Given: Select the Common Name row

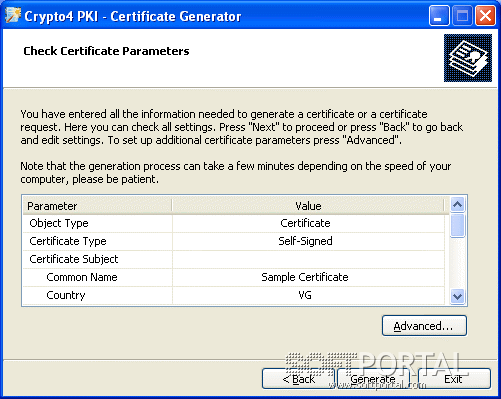Looking at the screenshot, I should click(234, 277).
